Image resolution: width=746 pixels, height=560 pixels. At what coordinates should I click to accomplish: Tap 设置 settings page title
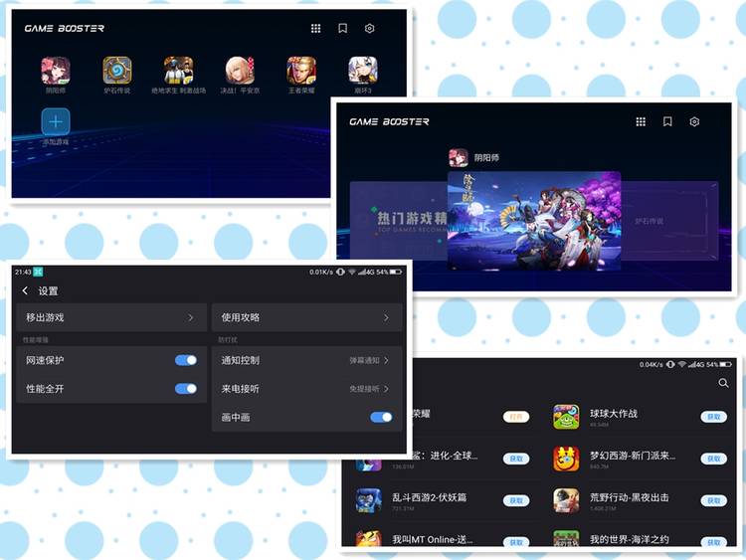(48, 291)
